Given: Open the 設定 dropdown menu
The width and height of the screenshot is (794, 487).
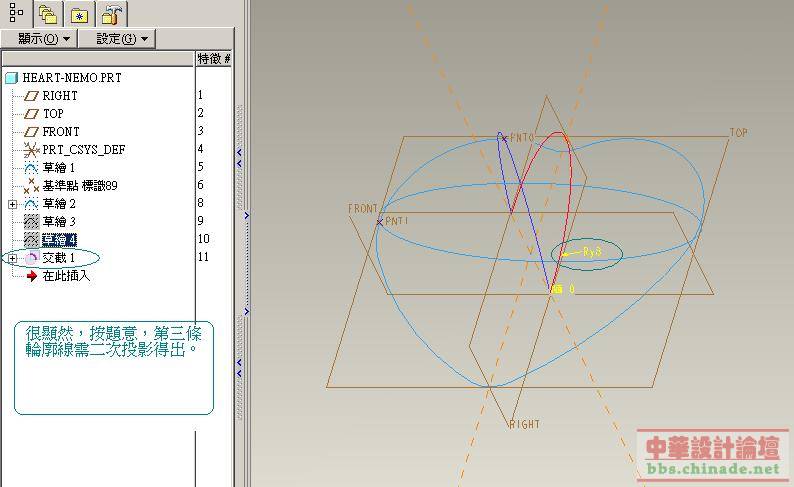Looking at the screenshot, I should pos(120,39).
